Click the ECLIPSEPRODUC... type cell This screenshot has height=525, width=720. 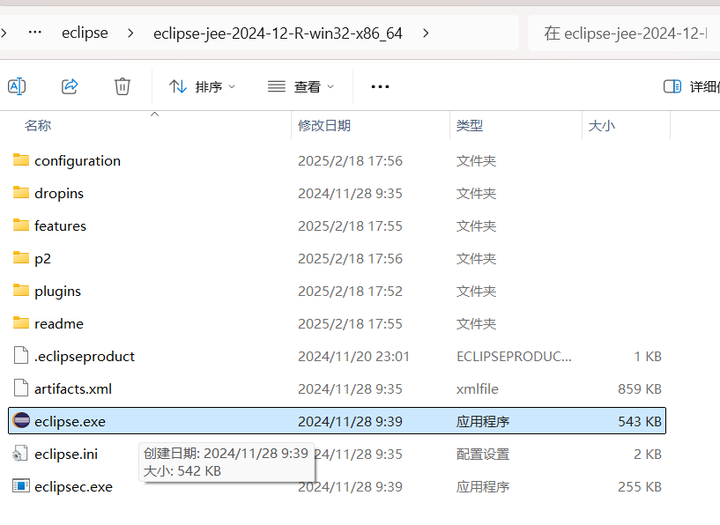tap(514, 356)
